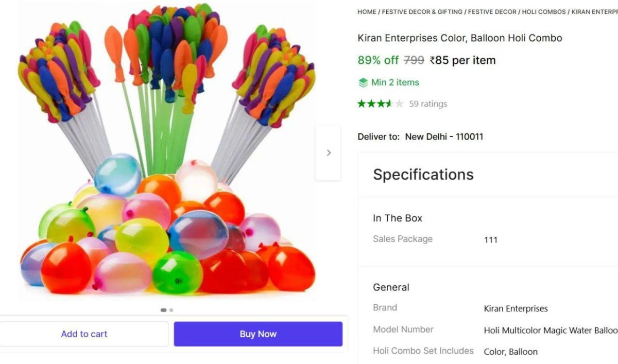Open the HOME breadcrumb link
This screenshot has height=364, width=618.
367,11
